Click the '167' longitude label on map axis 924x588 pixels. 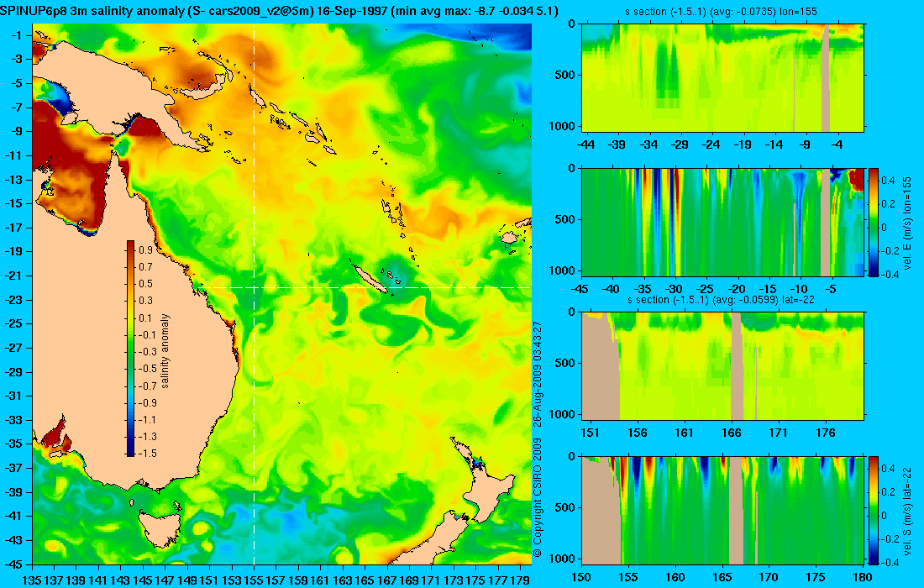pyautogui.click(x=386, y=580)
